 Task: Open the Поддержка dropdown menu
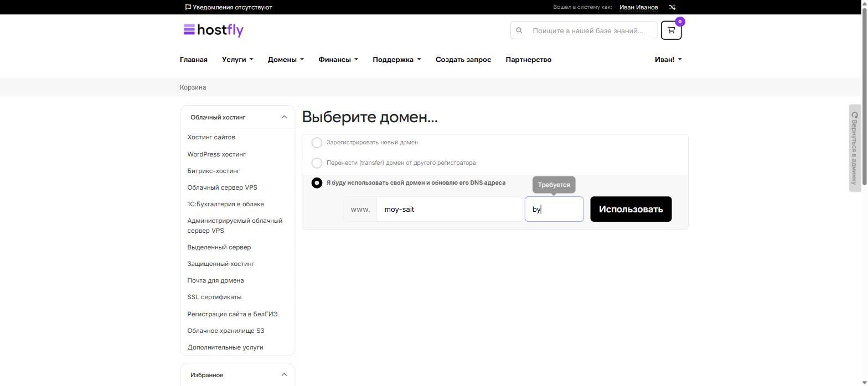point(397,60)
